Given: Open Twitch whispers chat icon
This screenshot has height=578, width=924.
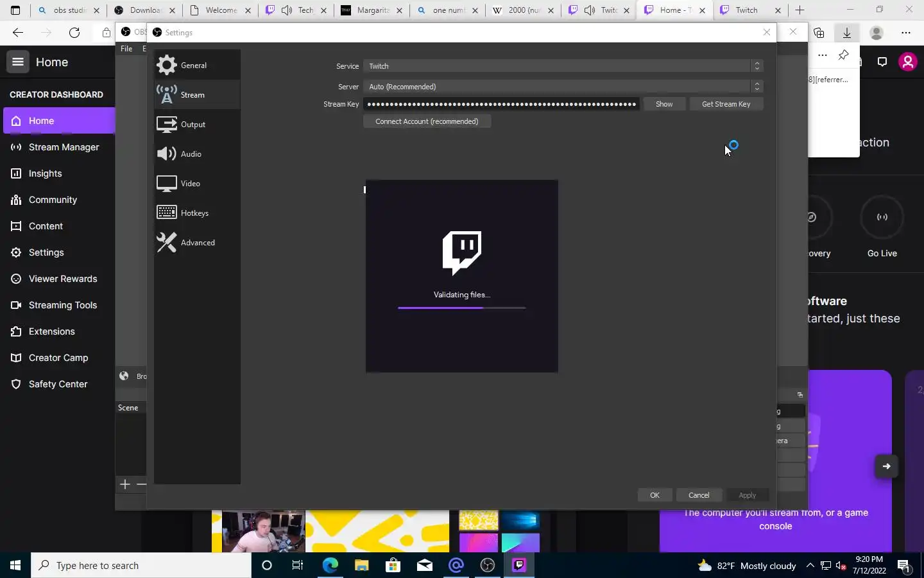Looking at the screenshot, I should [882, 62].
